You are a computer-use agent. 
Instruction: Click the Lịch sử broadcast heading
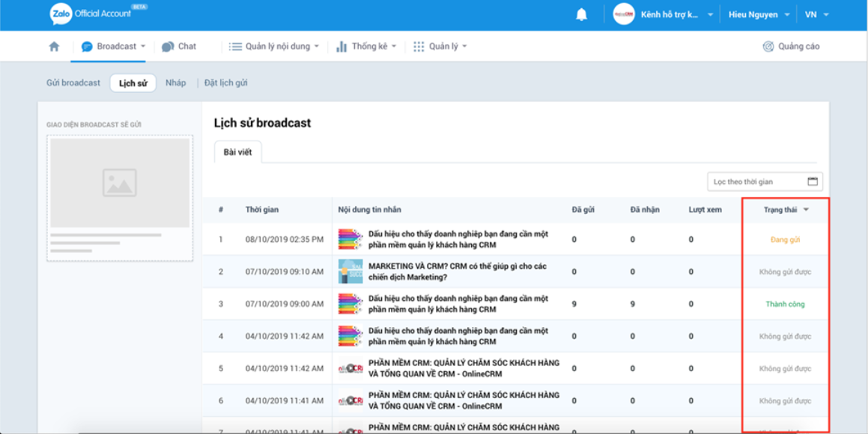pos(262,123)
